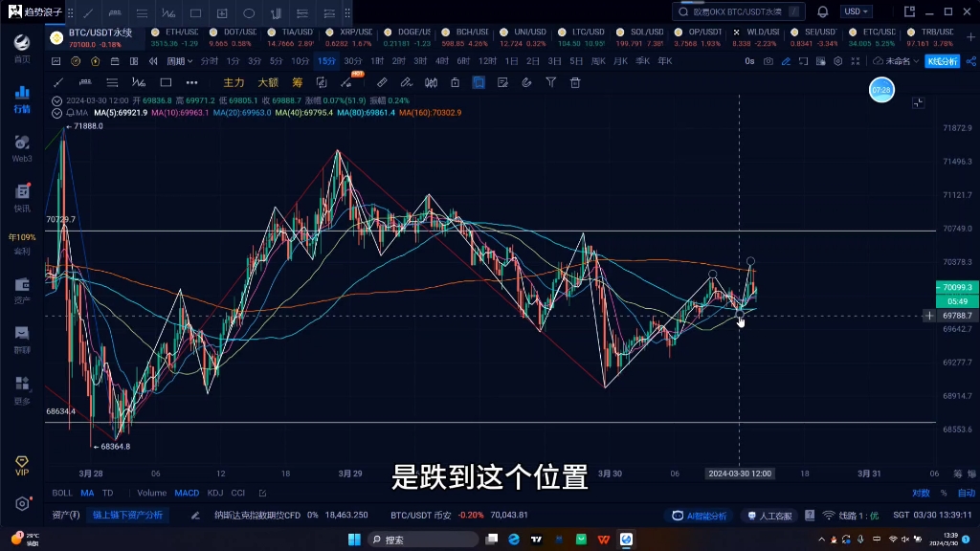Open the USD currency dropdown

pos(856,11)
